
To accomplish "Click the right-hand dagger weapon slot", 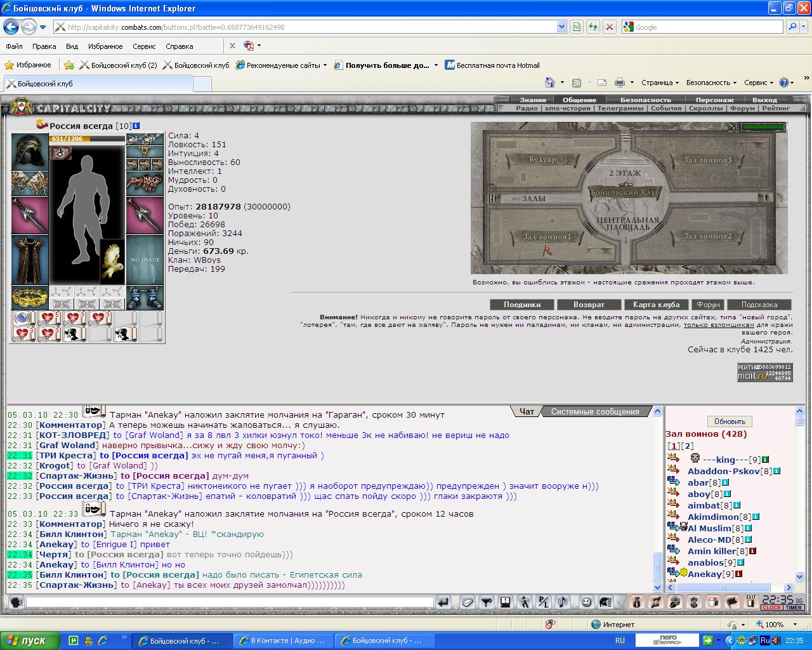I will [x=145, y=216].
